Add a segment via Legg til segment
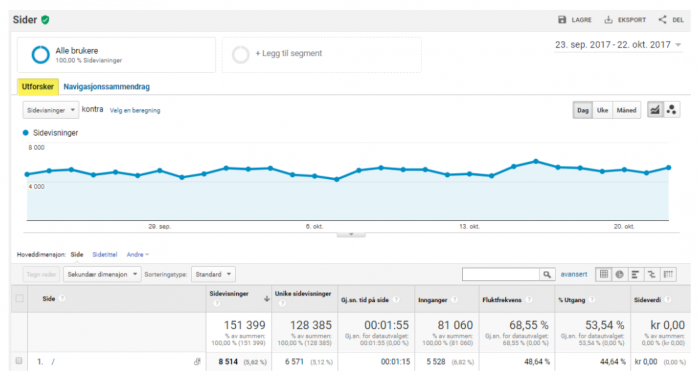Viewport: 700px width, 384px height. tap(288, 54)
